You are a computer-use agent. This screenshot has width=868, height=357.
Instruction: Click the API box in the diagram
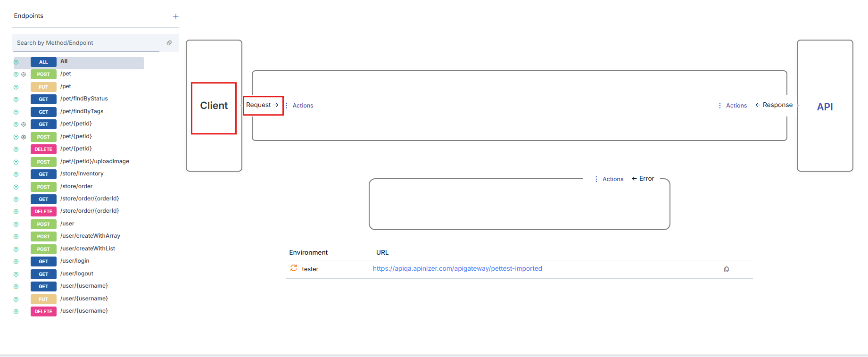(824, 107)
